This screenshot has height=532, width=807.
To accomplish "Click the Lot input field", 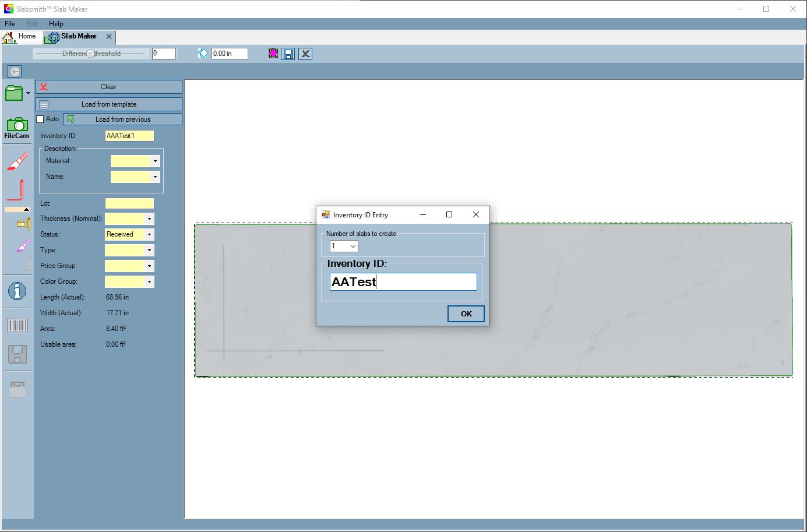I will (129, 203).
